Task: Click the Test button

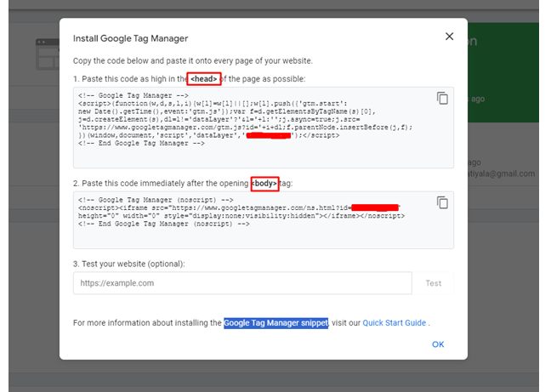Action: [434, 283]
